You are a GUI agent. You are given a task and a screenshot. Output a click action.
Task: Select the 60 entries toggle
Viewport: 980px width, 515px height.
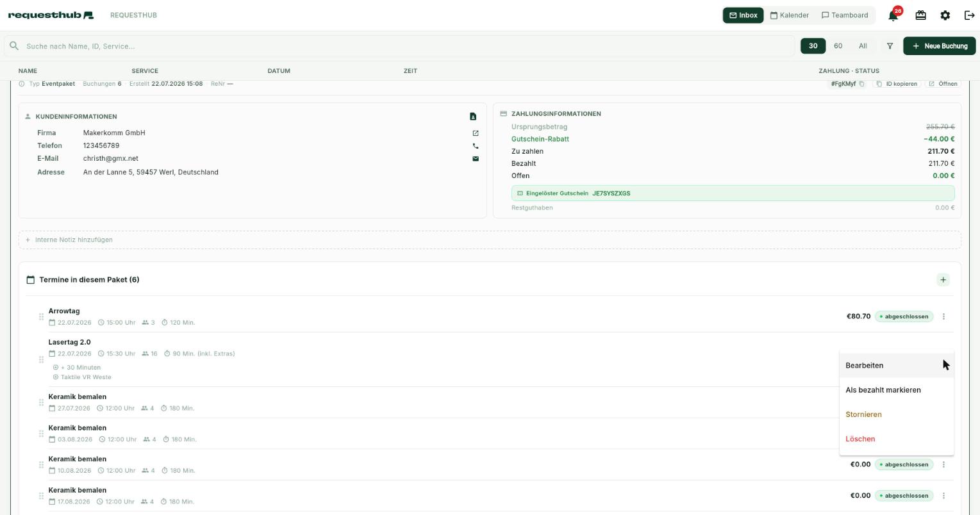(x=838, y=46)
